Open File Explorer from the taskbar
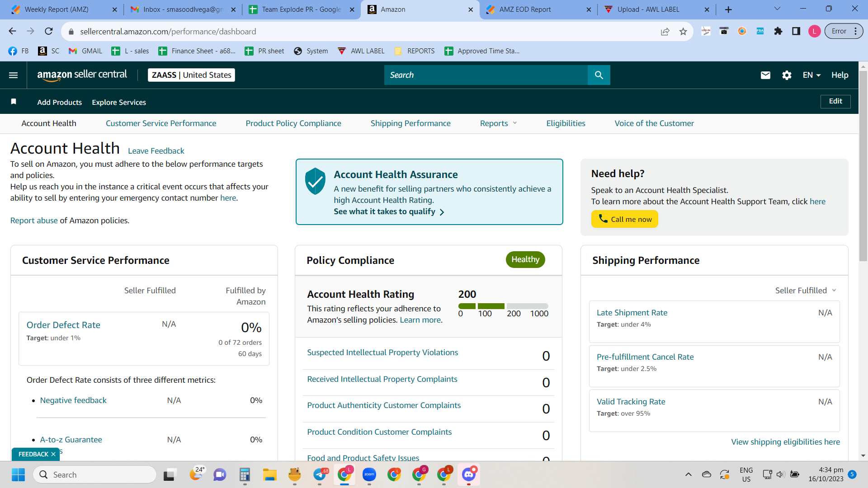Screen dimensions: 868x488 pyautogui.click(x=270, y=474)
